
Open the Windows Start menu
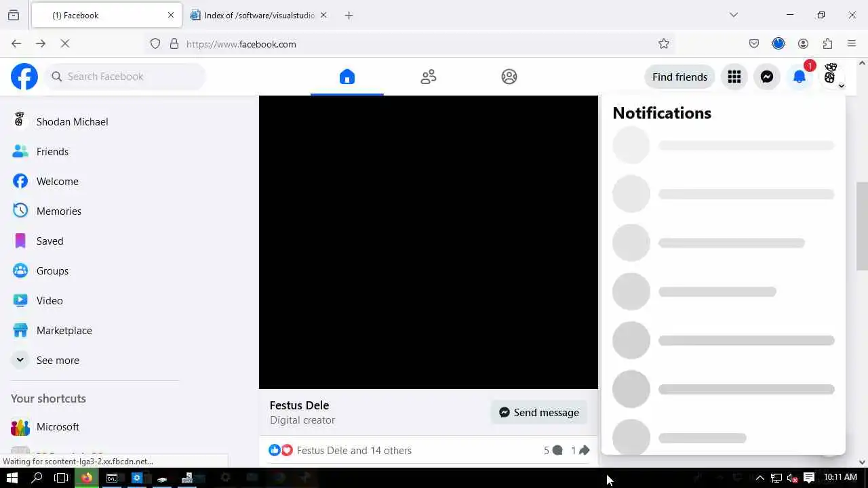[x=12, y=478]
